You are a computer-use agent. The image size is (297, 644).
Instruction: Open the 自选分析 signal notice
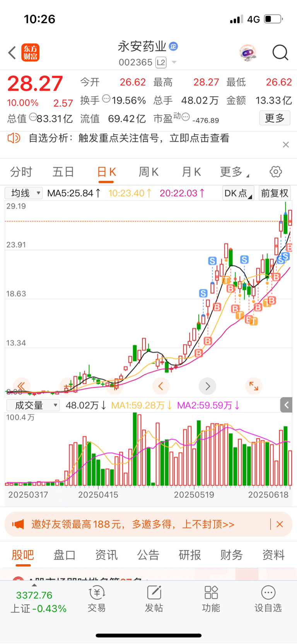point(129,138)
